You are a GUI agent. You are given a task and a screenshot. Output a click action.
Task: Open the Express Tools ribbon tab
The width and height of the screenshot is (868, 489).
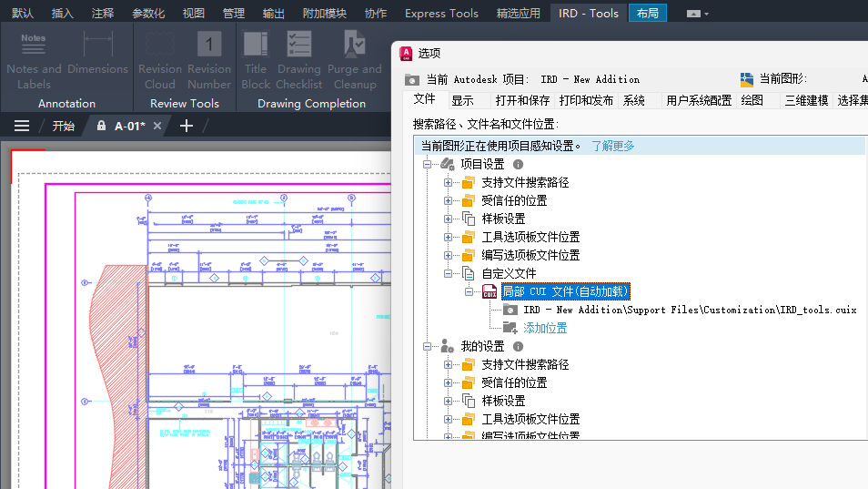click(x=441, y=14)
